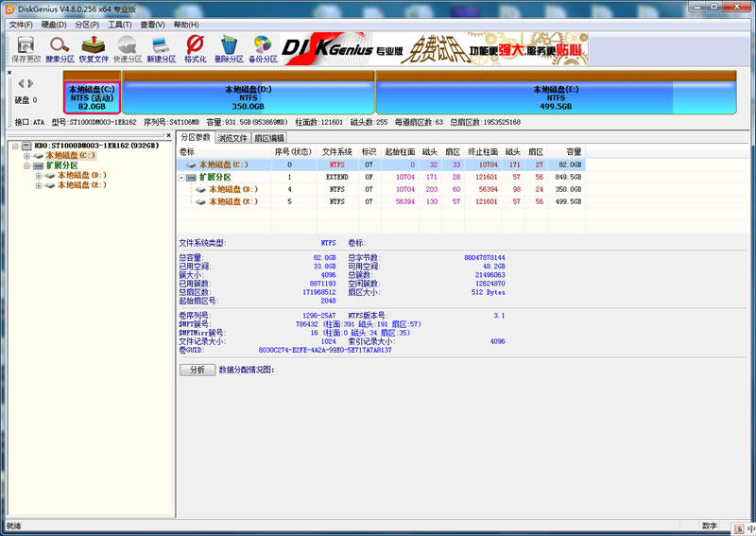Click the 849.5GB capacity cell

pos(568,177)
